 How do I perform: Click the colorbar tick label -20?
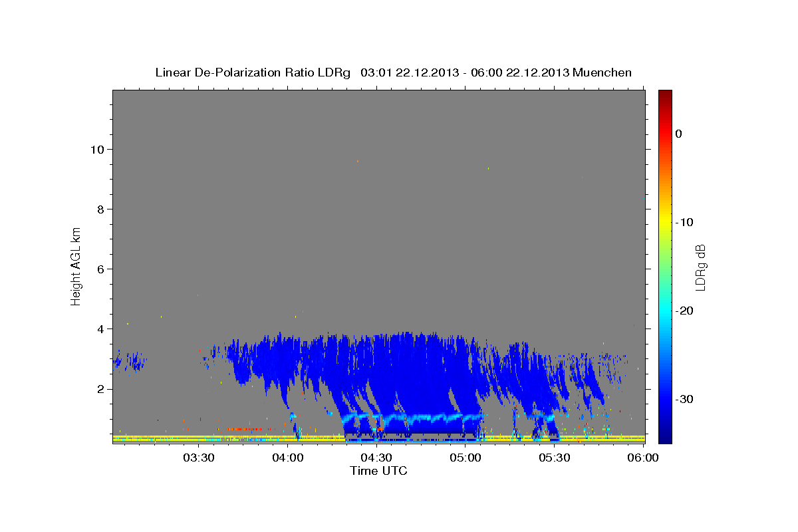click(685, 311)
